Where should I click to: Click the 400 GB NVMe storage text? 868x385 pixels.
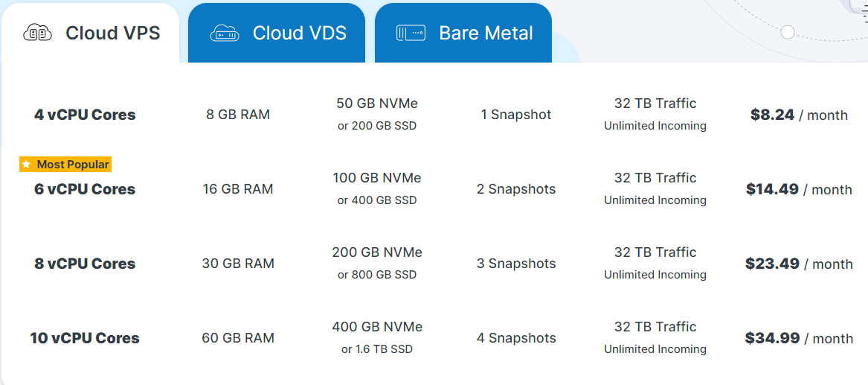(377, 327)
